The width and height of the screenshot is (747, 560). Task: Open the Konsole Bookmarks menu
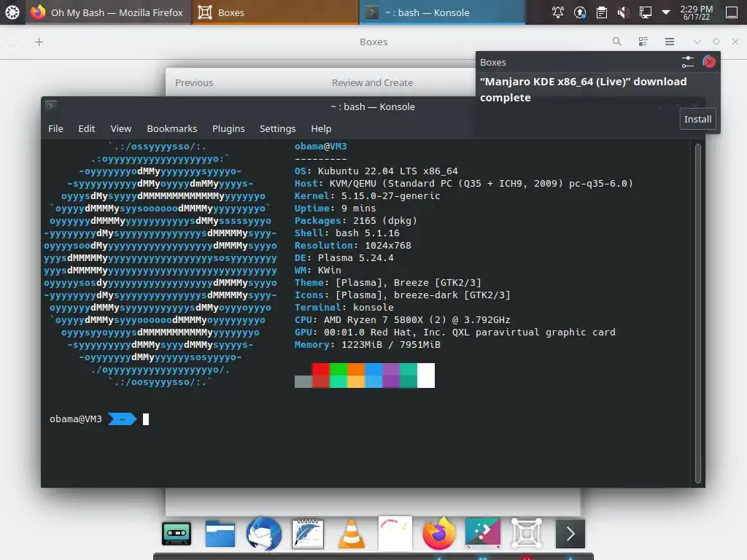click(x=172, y=128)
